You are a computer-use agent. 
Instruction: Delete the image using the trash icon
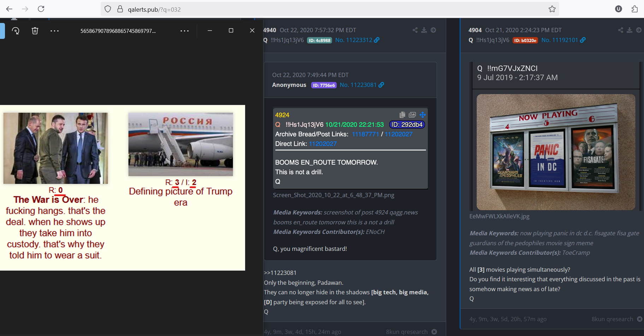tap(35, 31)
